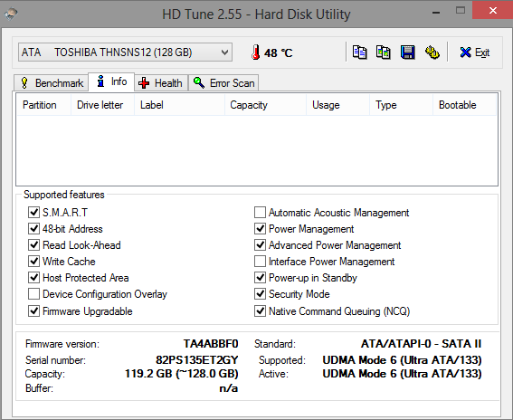Click the Exit button with blue X

tap(475, 52)
